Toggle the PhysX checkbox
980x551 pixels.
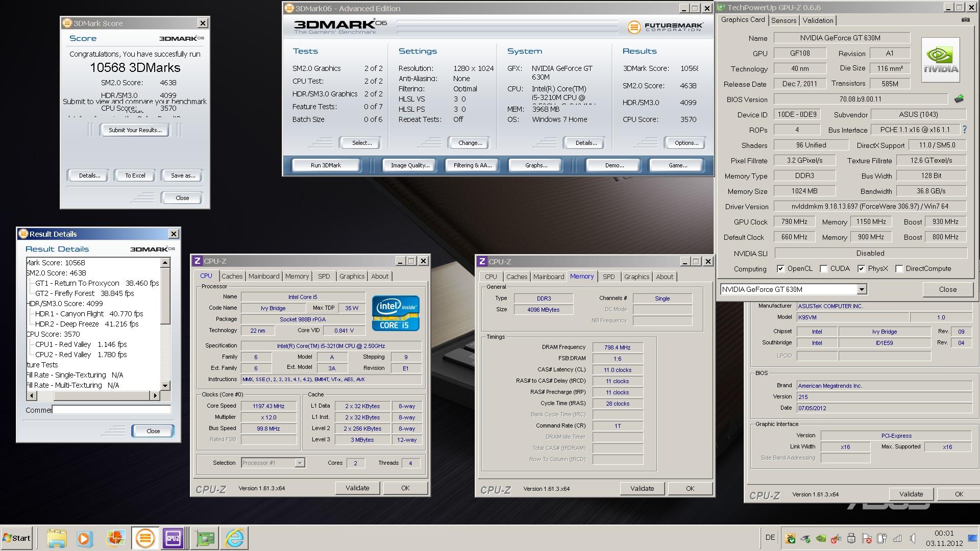point(861,269)
